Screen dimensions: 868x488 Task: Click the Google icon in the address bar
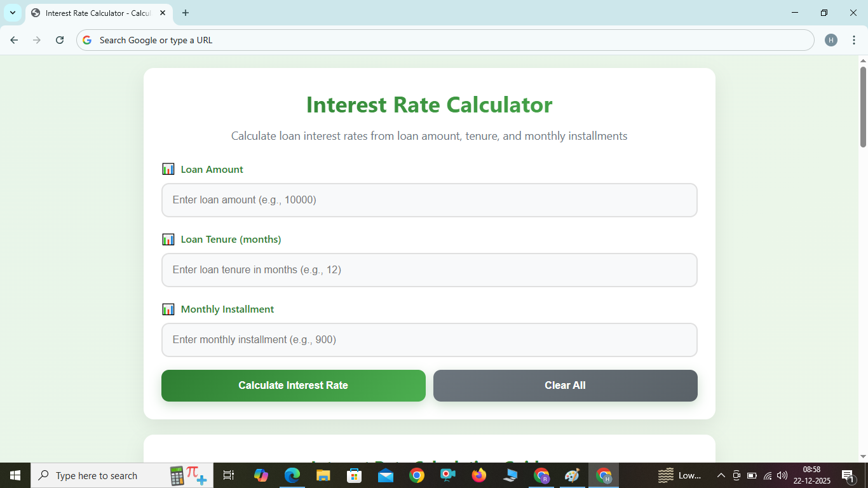pyautogui.click(x=86, y=39)
